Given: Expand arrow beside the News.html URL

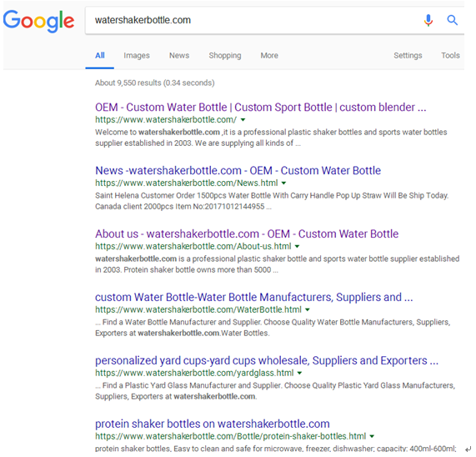Looking at the screenshot, I should click(283, 183).
